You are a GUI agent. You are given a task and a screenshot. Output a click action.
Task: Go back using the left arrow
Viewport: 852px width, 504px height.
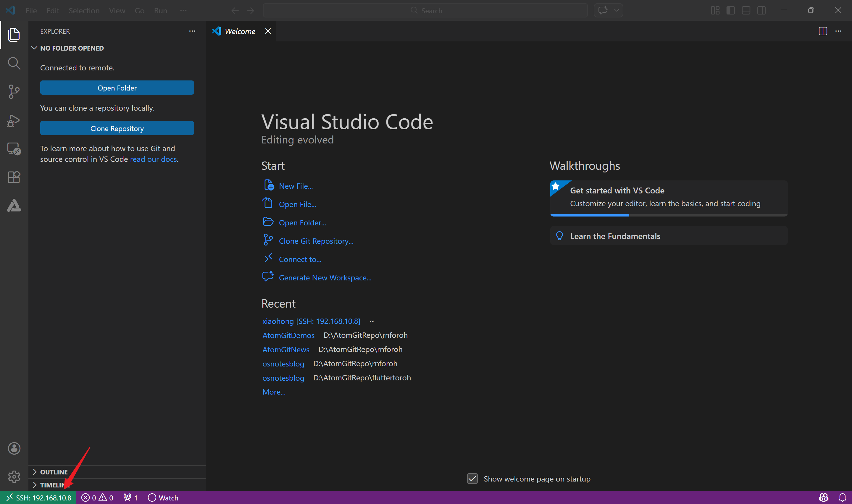click(235, 11)
